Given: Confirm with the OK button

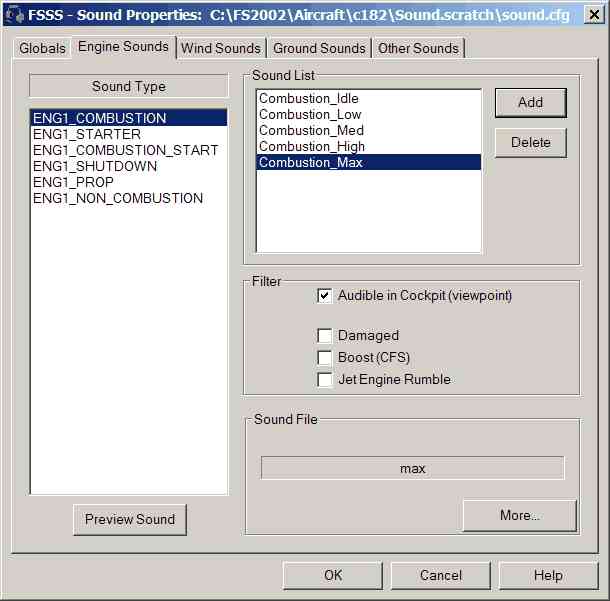Looking at the screenshot, I should click(x=333, y=576).
